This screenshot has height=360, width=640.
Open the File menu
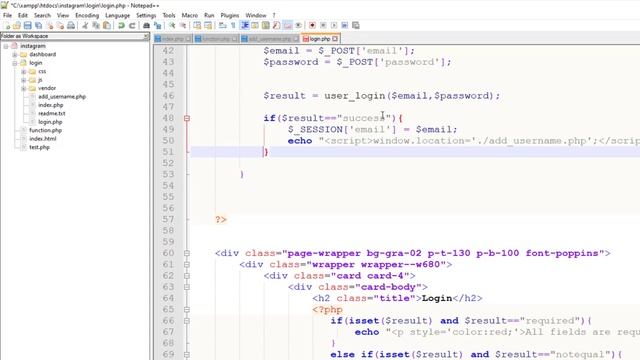[x=7, y=16]
